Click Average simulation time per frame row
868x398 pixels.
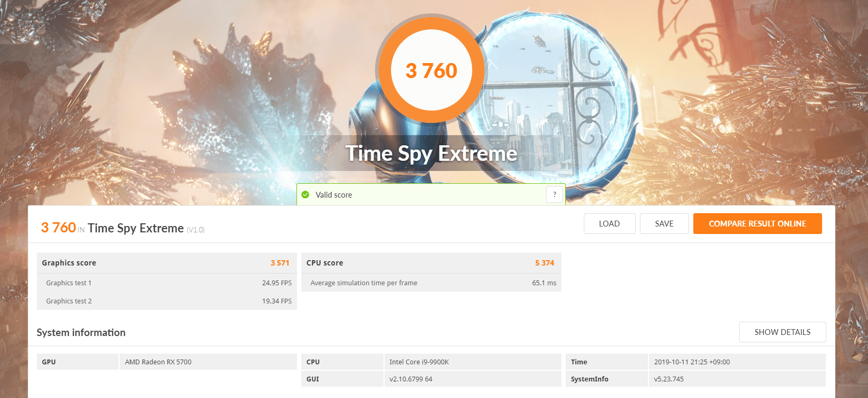[431, 283]
